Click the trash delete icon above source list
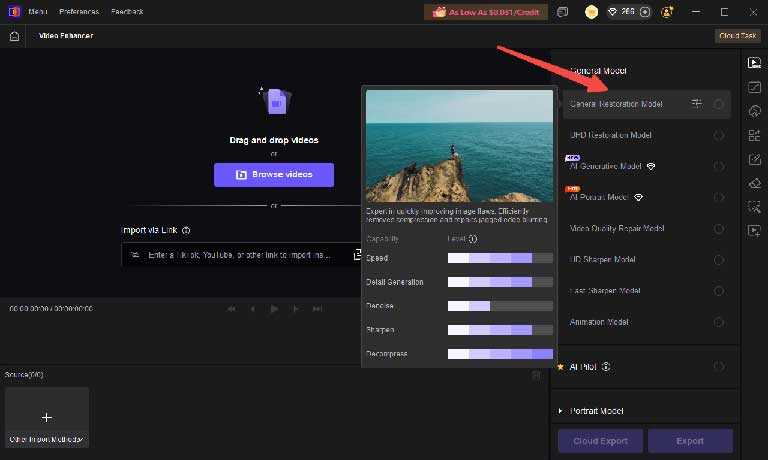This screenshot has height=460, width=768. (536, 375)
